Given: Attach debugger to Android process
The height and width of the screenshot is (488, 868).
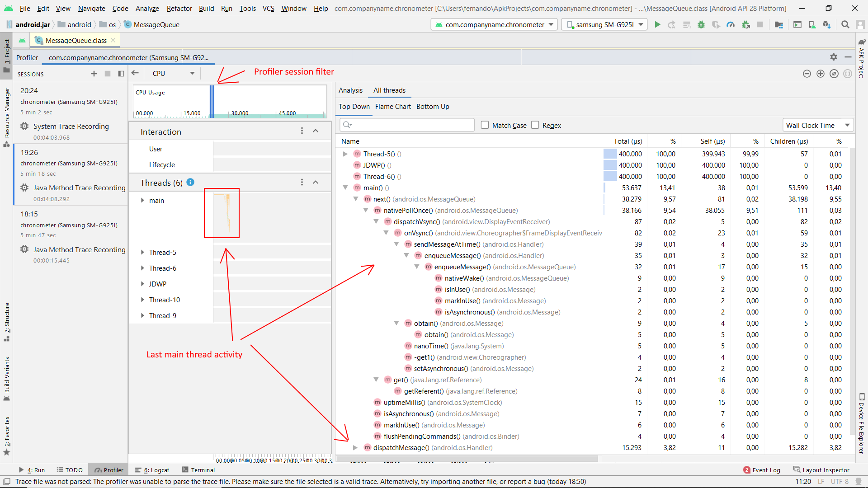Looking at the screenshot, I should click(x=745, y=24).
